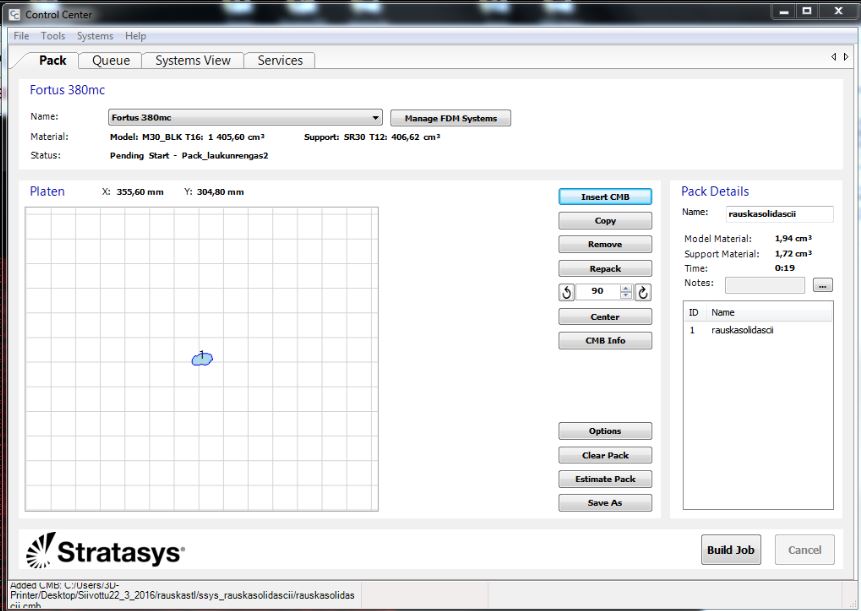Click status text Pending Start - Pack_laukunrengas2
Viewport: 861px width, 611px height.
(x=189, y=155)
